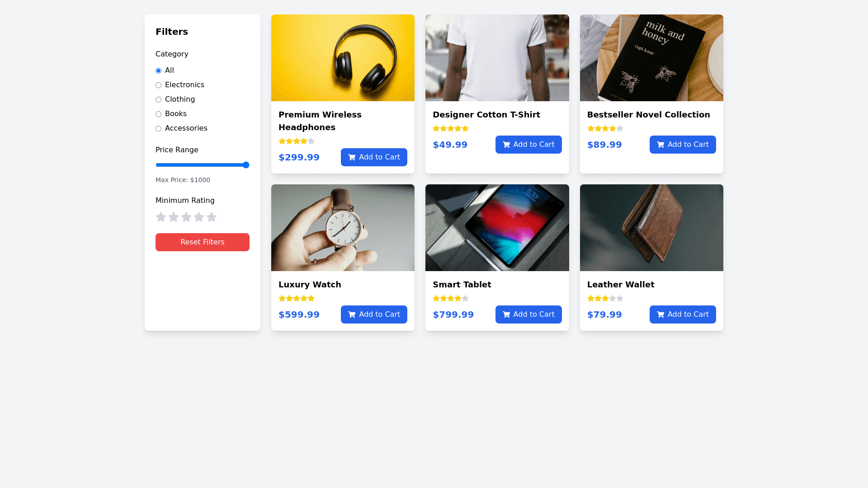Click the Premium Wireless Headphones image
868x488 pixels.
pos(343,58)
